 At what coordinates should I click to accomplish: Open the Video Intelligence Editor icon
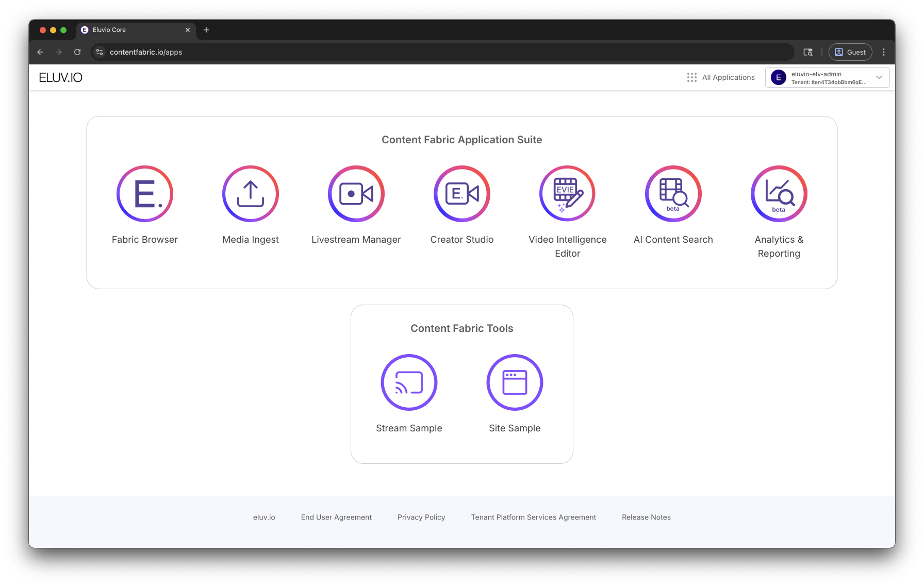(x=568, y=194)
